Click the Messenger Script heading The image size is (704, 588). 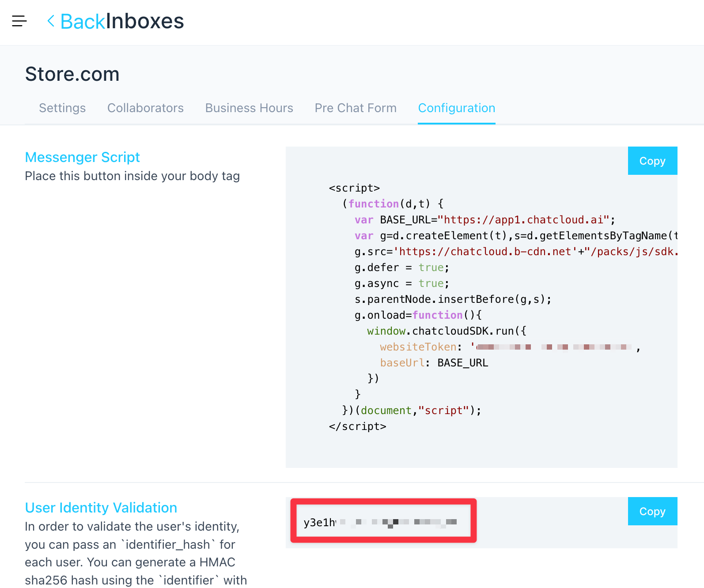[x=83, y=157]
